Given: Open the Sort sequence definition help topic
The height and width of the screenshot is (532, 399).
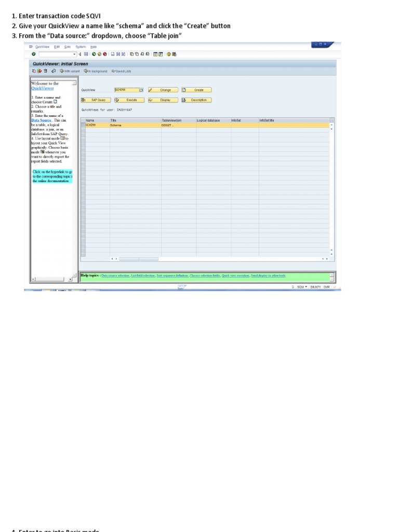Looking at the screenshot, I should (172, 275).
